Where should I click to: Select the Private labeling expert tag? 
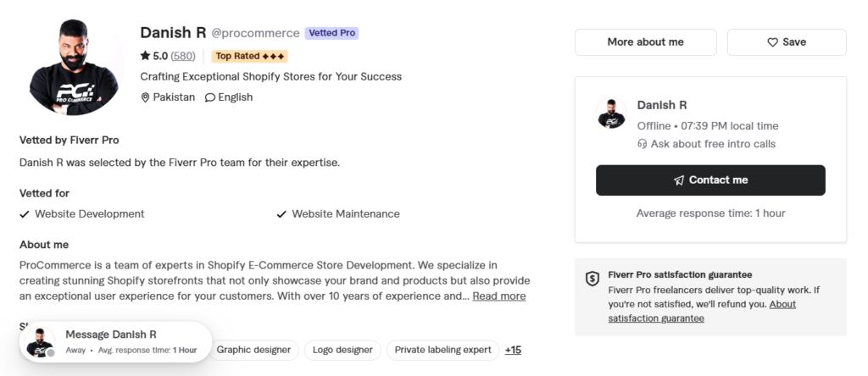point(442,350)
